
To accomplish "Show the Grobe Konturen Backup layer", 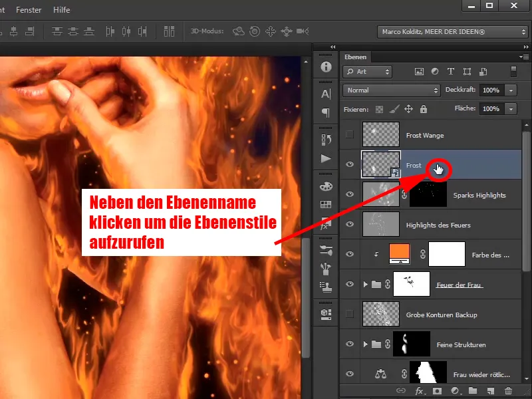I will pyautogui.click(x=350, y=314).
